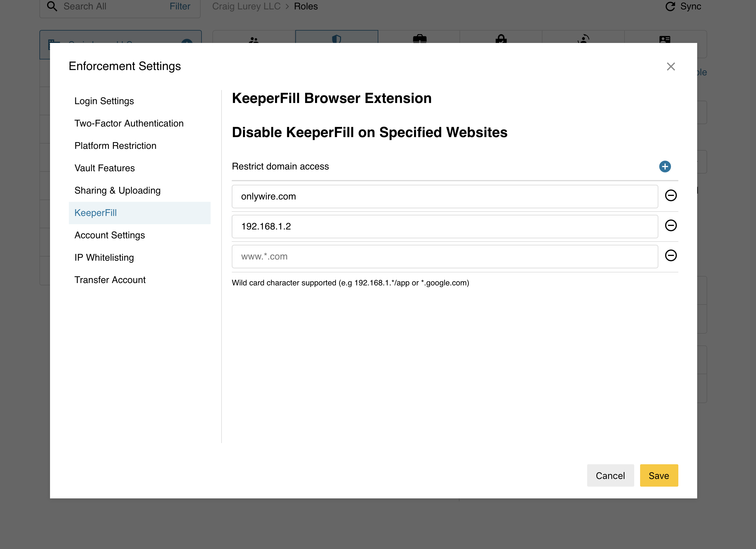Open Two-Factor Authentication section
Viewport: 756px width, 549px height.
point(129,123)
